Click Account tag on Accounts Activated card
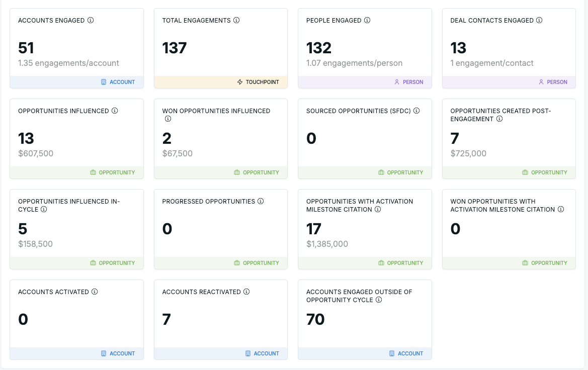The height and width of the screenshot is (370, 588). pos(118,353)
